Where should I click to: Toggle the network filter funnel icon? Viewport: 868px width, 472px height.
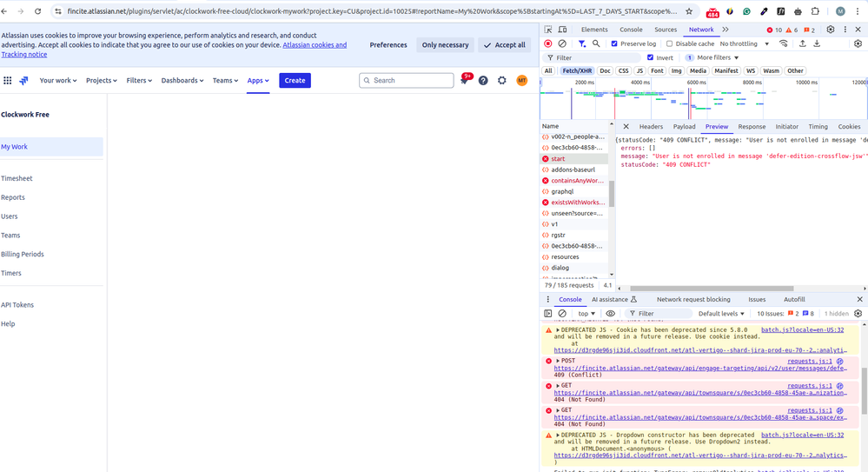point(582,43)
